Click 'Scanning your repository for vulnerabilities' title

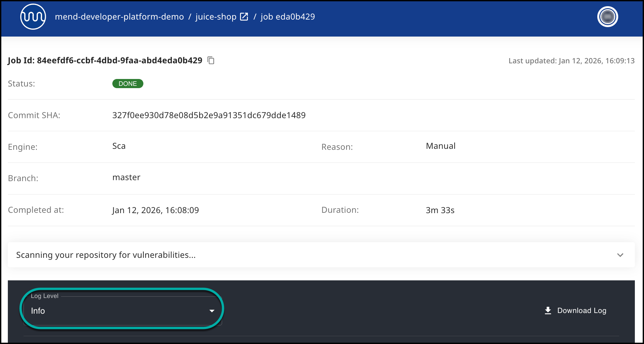106,255
